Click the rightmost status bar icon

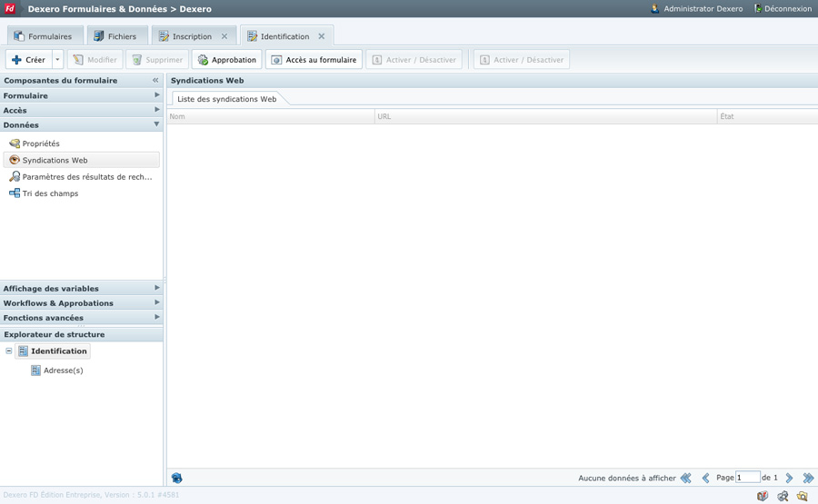[x=803, y=496]
